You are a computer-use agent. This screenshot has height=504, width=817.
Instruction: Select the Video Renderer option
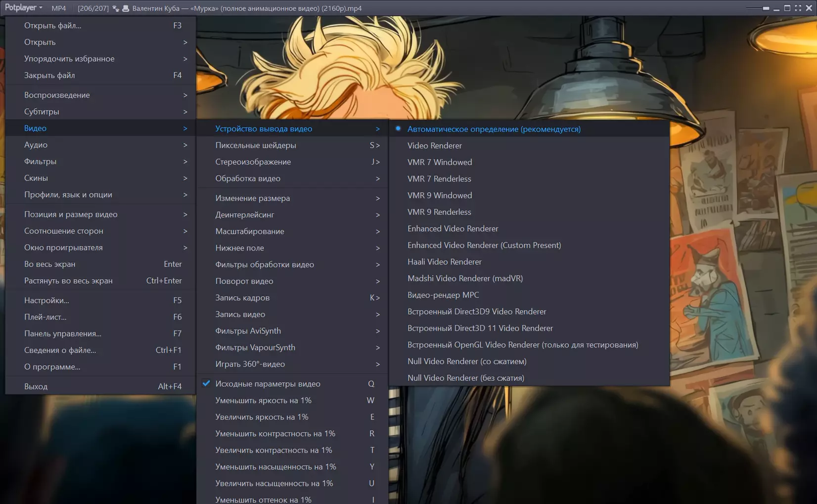pyautogui.click(x=529, y=146)
